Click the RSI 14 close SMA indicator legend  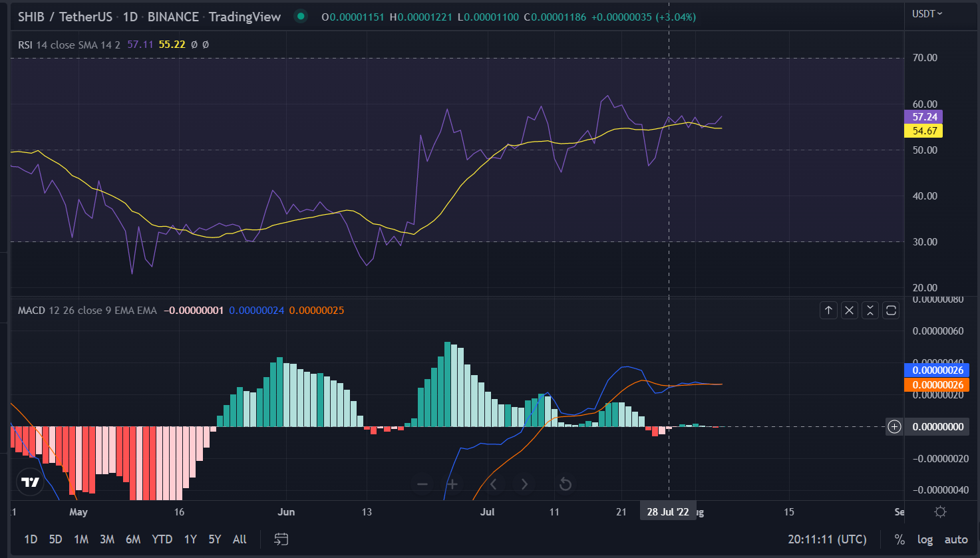[x=69, y=45]
